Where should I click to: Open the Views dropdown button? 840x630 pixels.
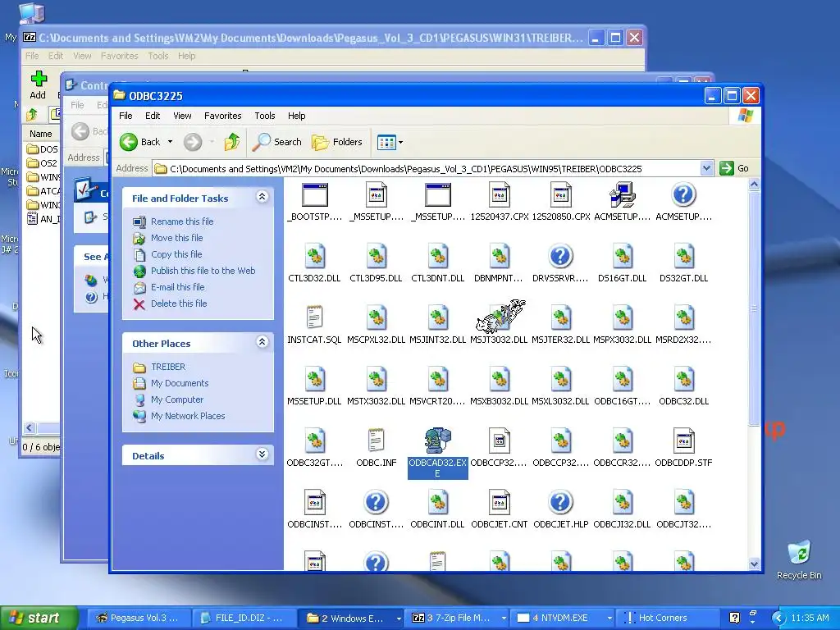tap(390, 142)
